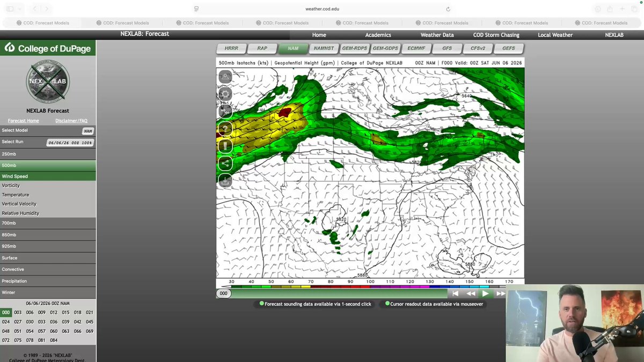
Task: Jump to first frame of loop
Action: tap(455, 293)
